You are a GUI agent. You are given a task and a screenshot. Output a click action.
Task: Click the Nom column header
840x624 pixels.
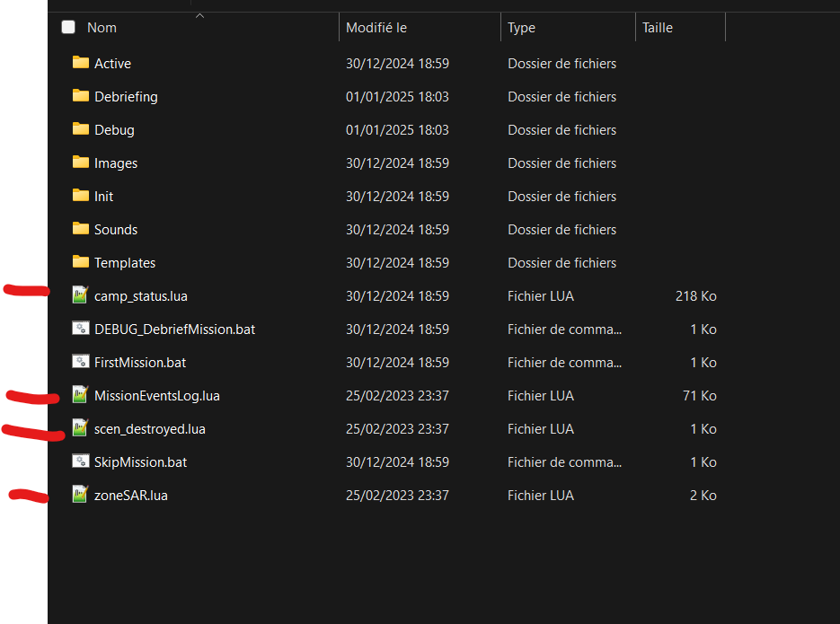[199, 27]
